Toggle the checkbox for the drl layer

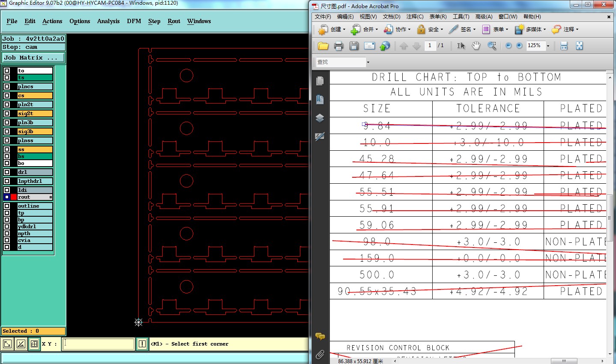pyautogui.click(x=7, y=172)
